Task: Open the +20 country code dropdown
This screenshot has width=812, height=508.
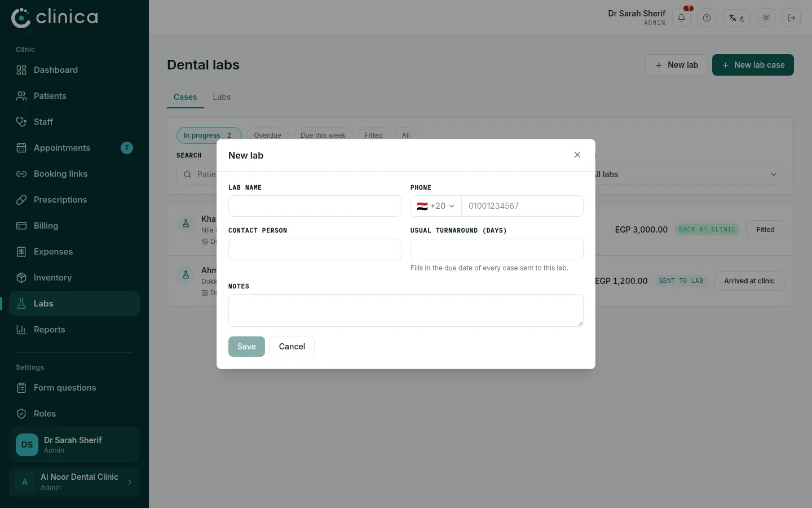Action: (436, 206)
